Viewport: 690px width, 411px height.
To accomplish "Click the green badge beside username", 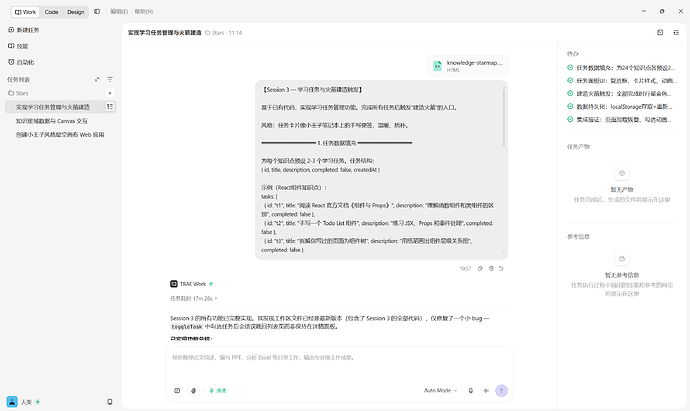I will (38, 402).
